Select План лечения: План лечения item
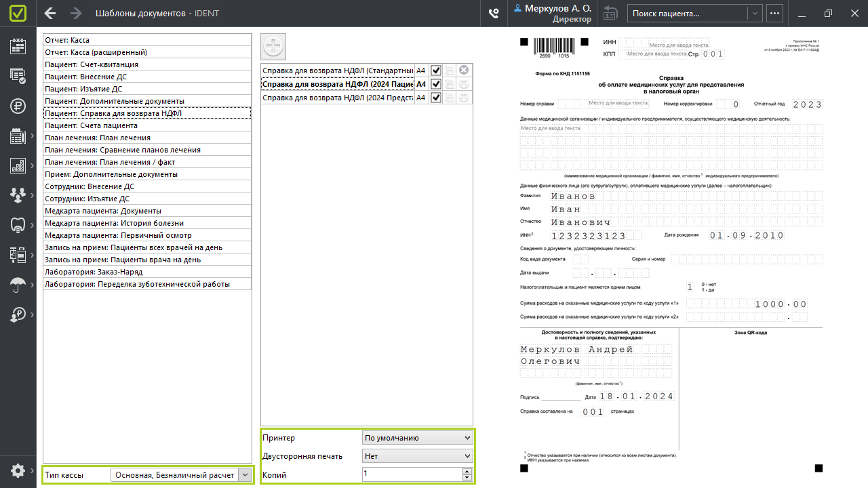The width and height of the screenshot is (868, 488). click(x=147, y=138)
